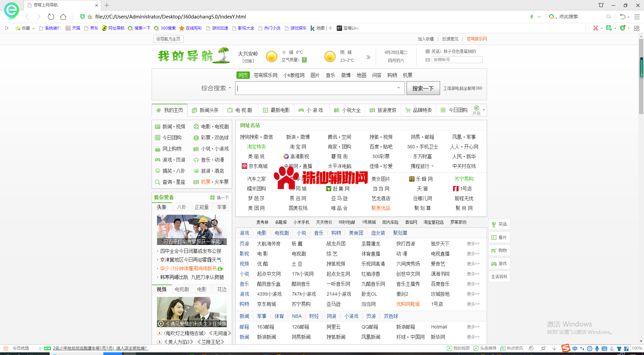
Task: Click the soft keyboard icon in input method bar
Action: pos(604,349)
